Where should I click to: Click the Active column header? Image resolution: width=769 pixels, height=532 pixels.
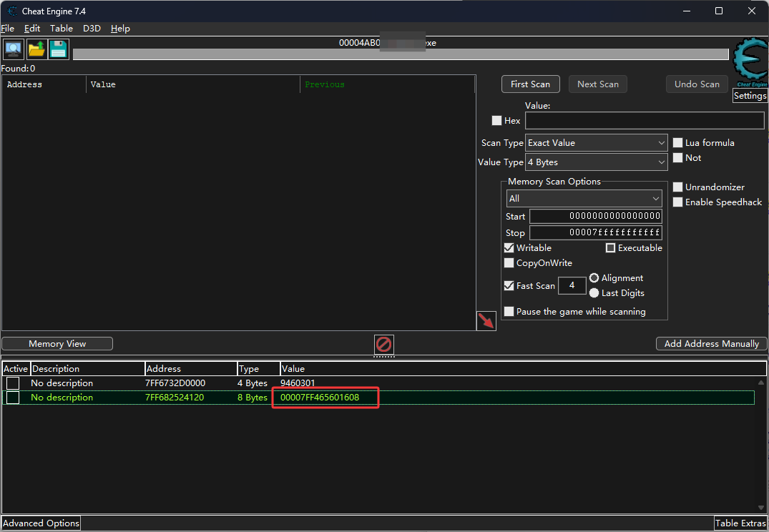16,369
